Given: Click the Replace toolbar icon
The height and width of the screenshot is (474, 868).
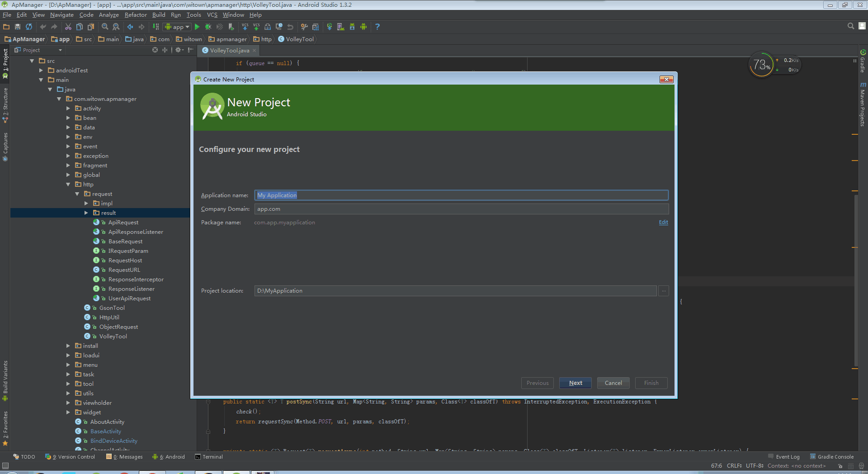Looking at the screenshot, I should 116,27.
